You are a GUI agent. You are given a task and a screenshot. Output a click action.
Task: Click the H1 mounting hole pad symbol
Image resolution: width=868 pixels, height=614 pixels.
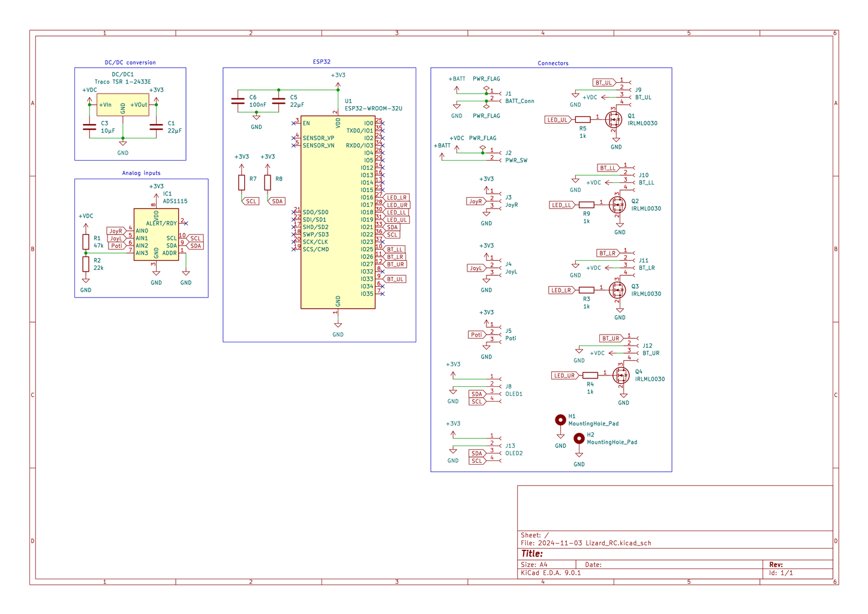[560, 420]
